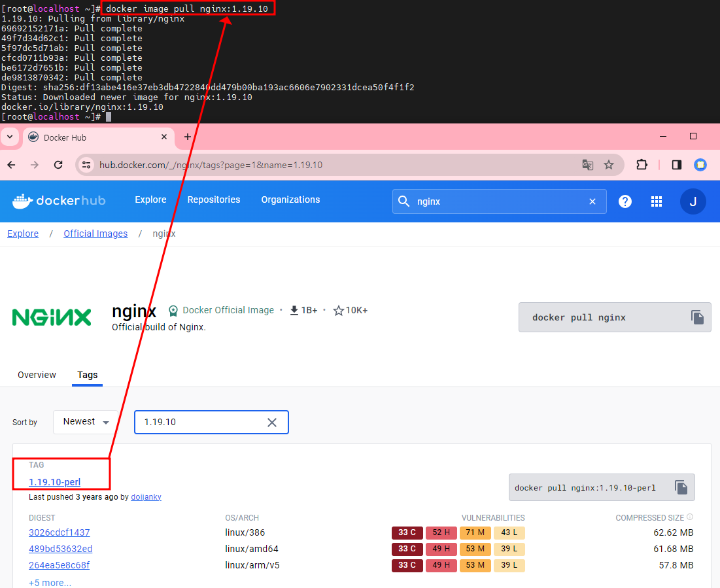The width and height of the screenshot is (720, 588).
Task: Open the tab search chevron dropdown
Action: pos(10,137)
